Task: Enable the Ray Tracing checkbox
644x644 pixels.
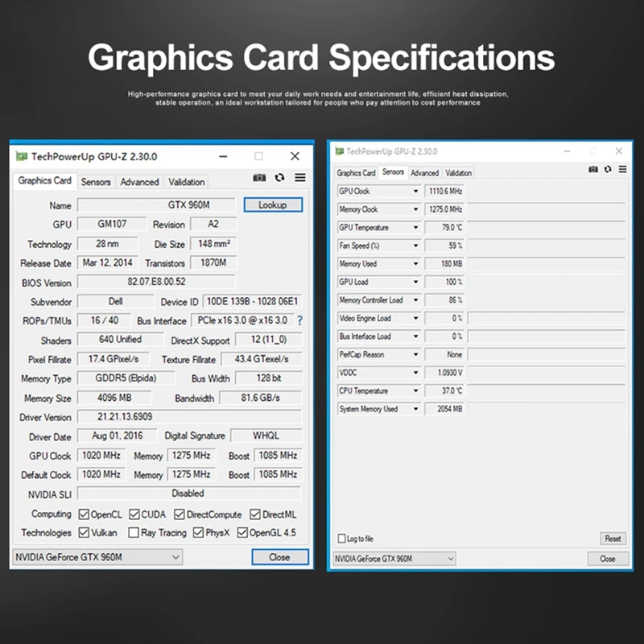Action: [134, 532]
